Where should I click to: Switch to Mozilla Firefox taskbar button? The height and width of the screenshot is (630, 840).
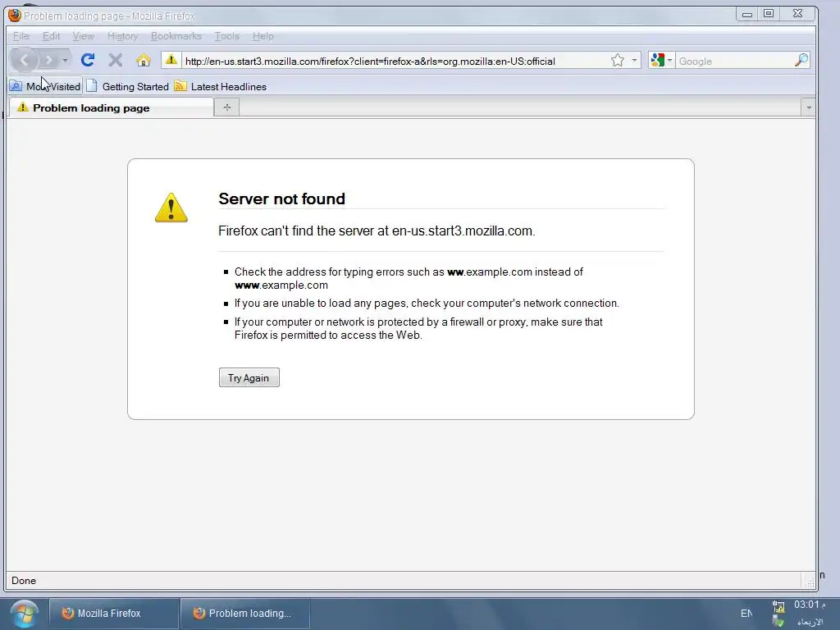pos(113,614)
